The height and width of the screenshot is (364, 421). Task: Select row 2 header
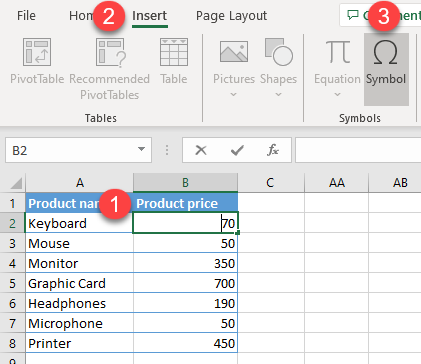point(13,223)
